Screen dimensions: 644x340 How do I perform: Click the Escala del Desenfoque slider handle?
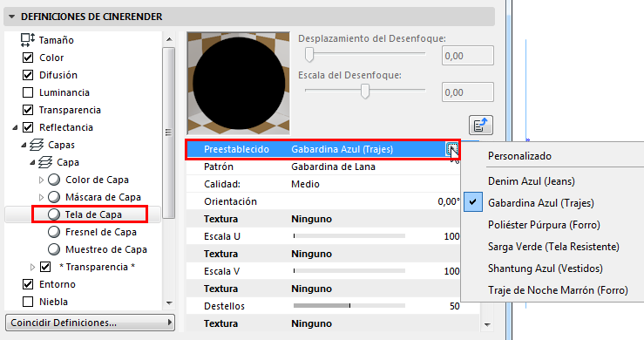click(x=365, y=91)
